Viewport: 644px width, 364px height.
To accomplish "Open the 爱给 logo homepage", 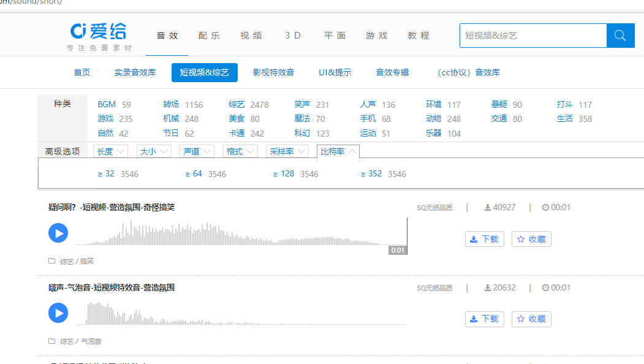I will [x=99, y=37].
